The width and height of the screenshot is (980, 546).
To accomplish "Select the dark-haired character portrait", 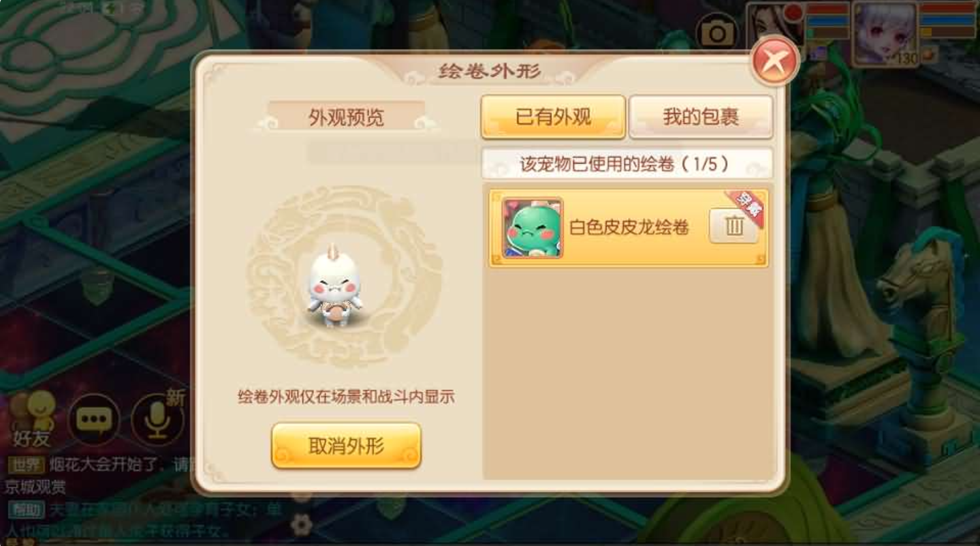I will (x=775, y=27).
